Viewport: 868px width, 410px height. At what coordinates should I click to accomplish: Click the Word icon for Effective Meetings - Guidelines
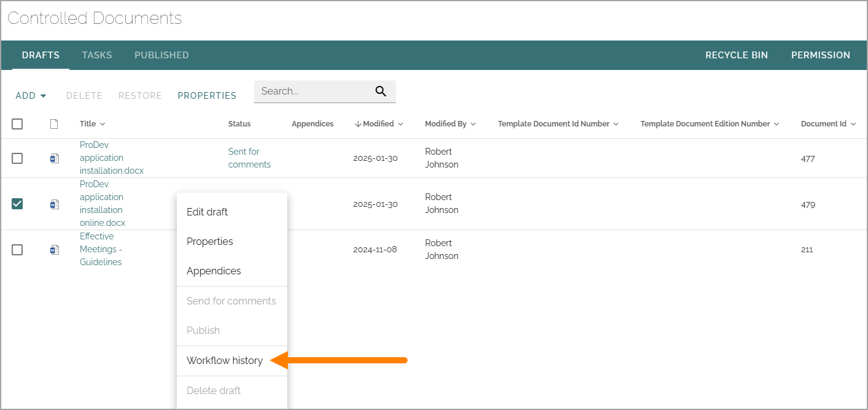[x=55, y=250]
